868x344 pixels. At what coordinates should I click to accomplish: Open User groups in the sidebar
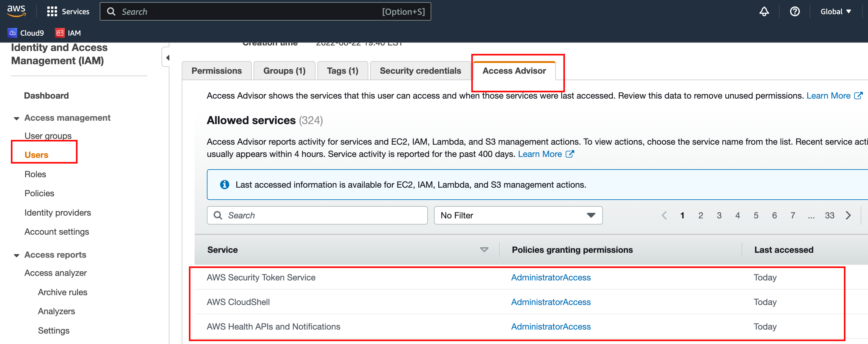pyautogui.click(x=48, y=135)
